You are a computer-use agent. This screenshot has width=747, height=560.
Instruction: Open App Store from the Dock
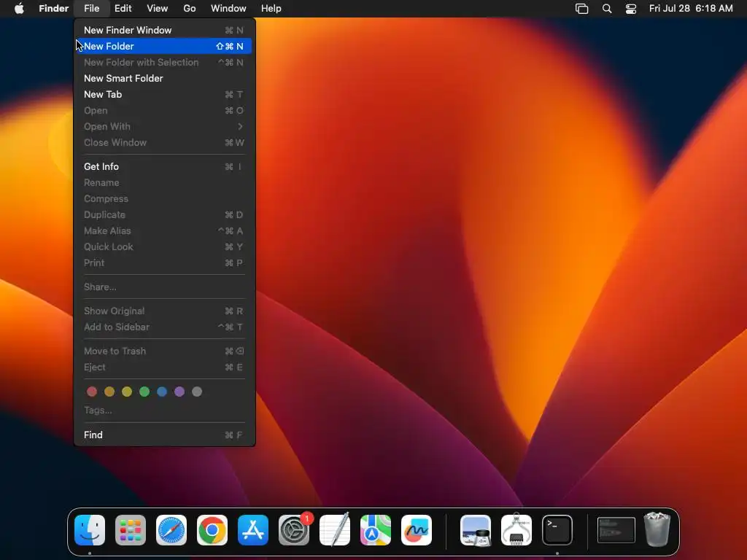(x=253, y=530)
